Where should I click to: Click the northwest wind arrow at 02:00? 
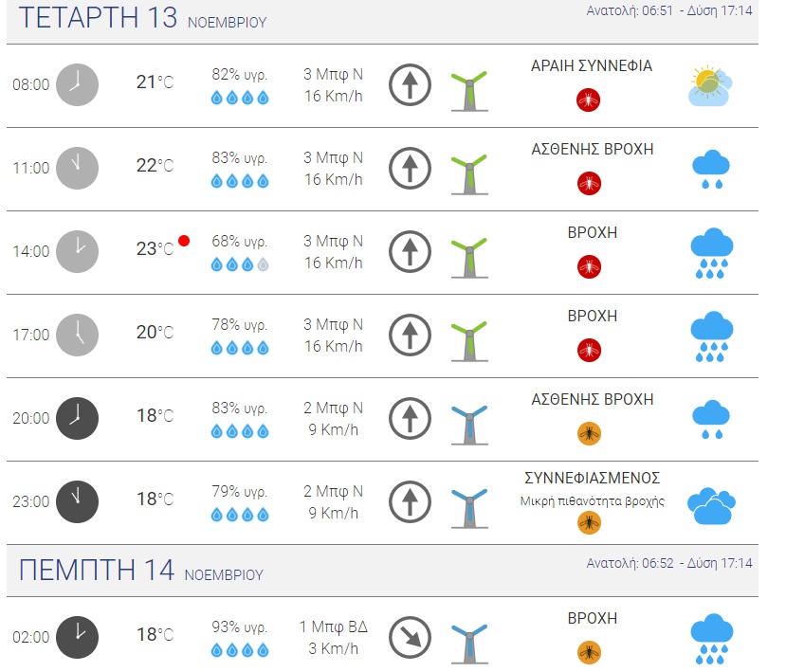(x=410, y=637)
